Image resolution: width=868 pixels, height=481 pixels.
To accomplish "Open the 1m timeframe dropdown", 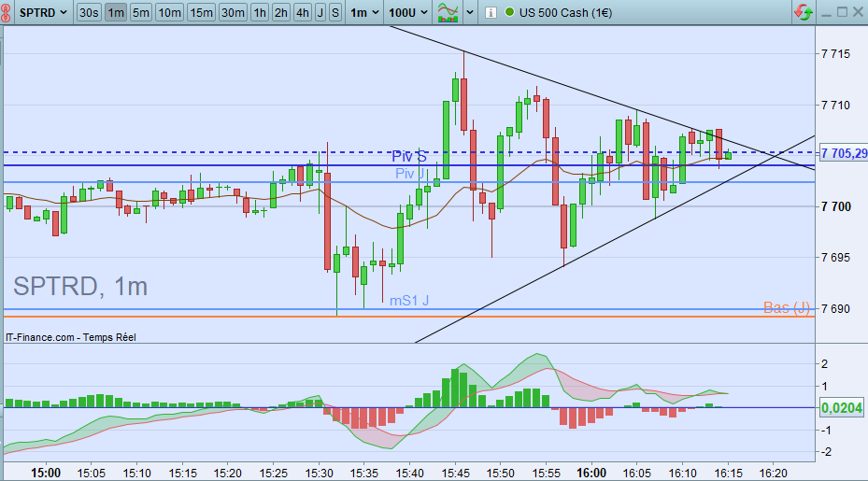I will click(364, 12).
